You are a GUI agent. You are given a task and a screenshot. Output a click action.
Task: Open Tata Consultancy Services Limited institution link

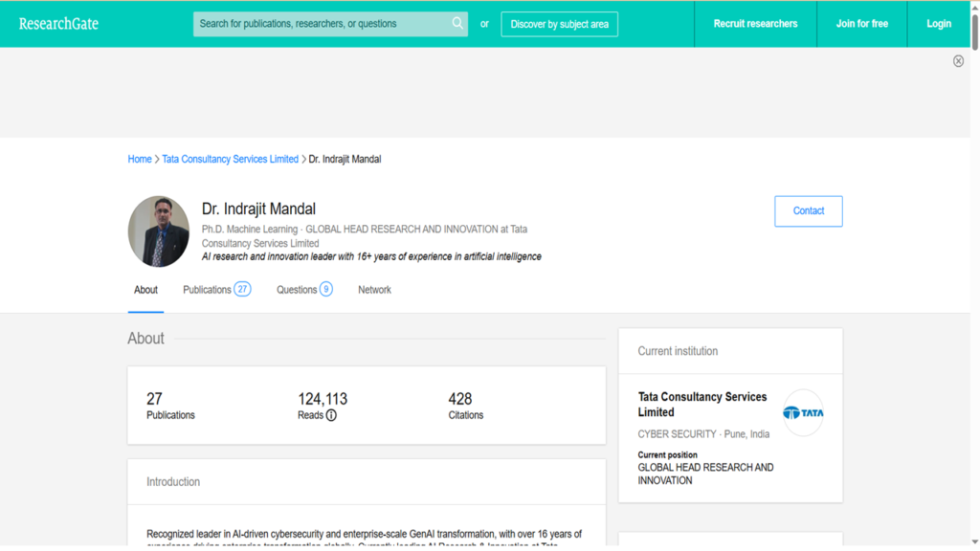tap(702, 405)
